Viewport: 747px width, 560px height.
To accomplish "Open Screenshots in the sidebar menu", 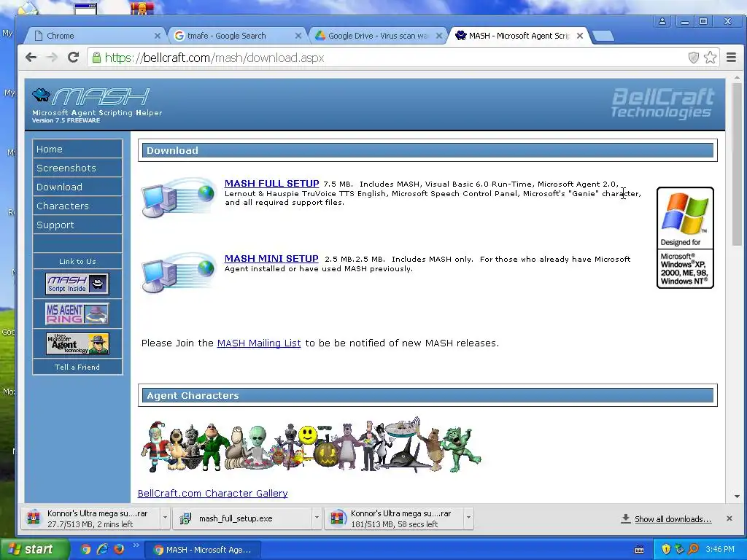I will 77,168.
